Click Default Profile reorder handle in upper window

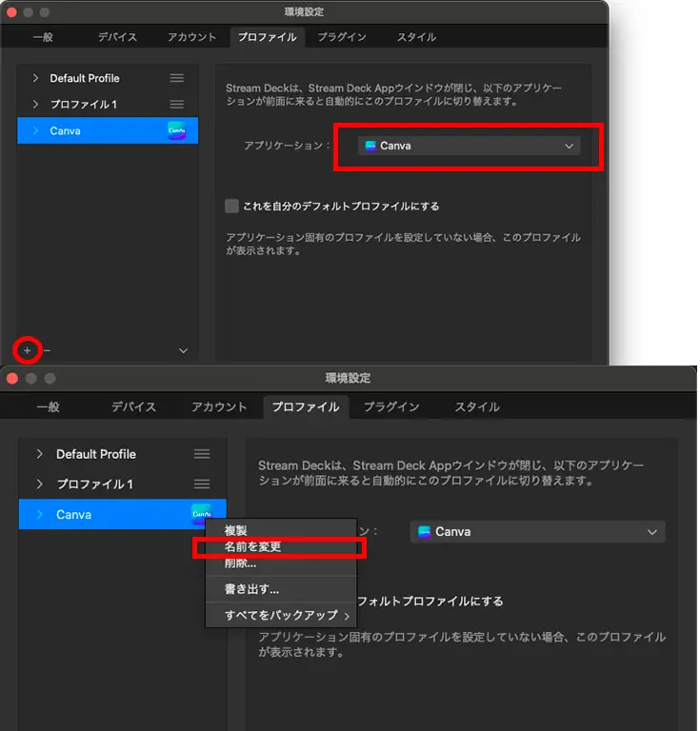[177, 78]
